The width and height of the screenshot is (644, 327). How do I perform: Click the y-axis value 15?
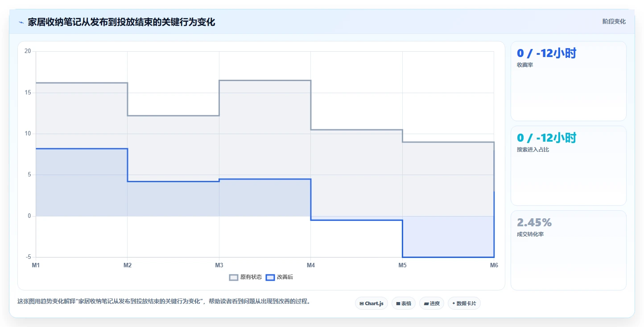[28, 93]
